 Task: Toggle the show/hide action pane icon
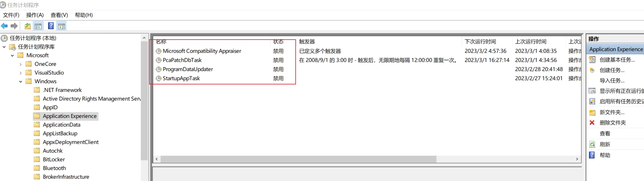[x=61, y=26]
